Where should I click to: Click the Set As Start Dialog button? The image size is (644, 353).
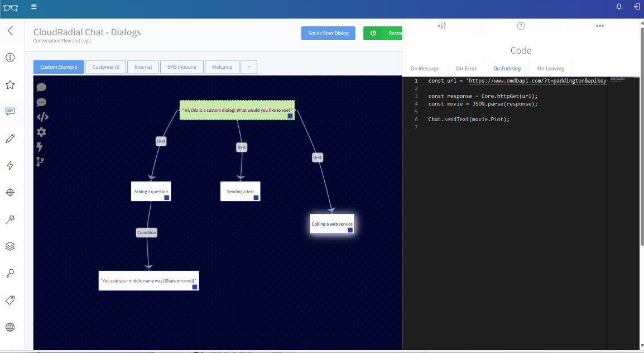[x=328, y=34]
